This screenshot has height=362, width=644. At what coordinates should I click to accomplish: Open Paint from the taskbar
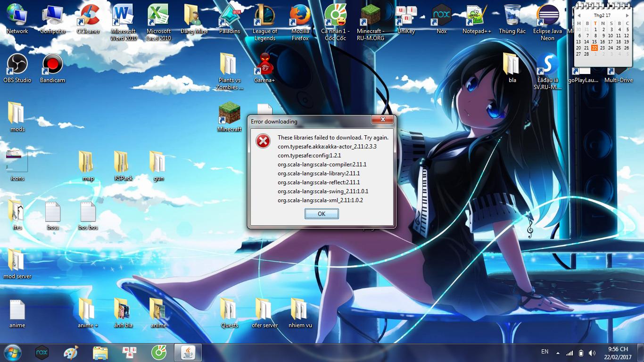[x=71, y=352]
